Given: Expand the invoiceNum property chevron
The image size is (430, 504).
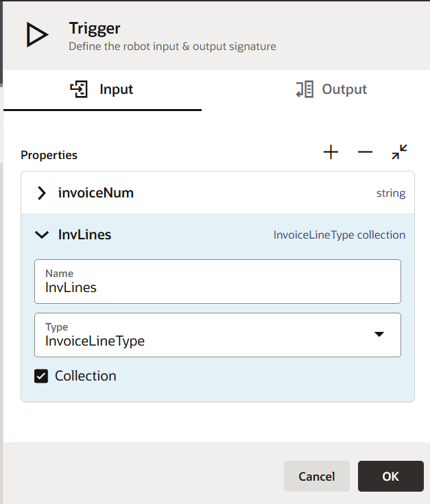Looking at the screenshot, I should (42, 193).
